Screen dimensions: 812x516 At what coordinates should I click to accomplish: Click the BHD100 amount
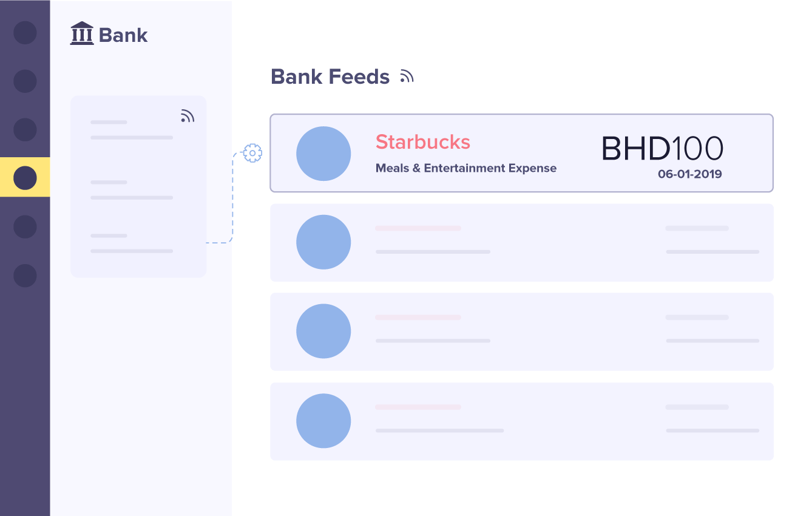click(662, 149)
